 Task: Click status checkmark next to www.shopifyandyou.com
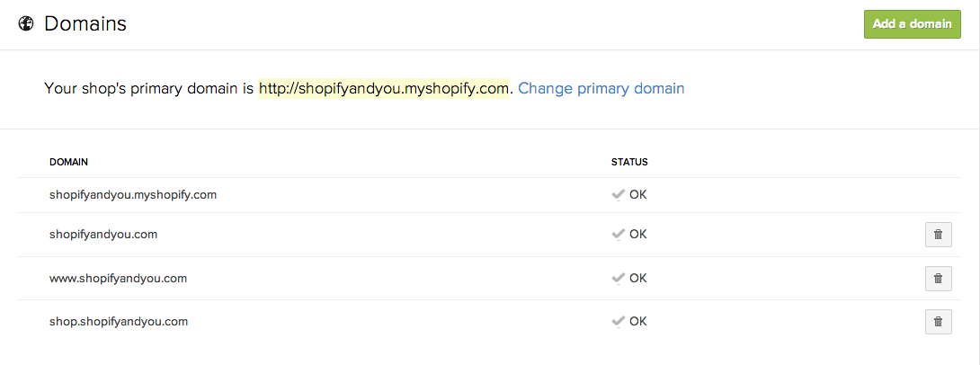point(619,278)
